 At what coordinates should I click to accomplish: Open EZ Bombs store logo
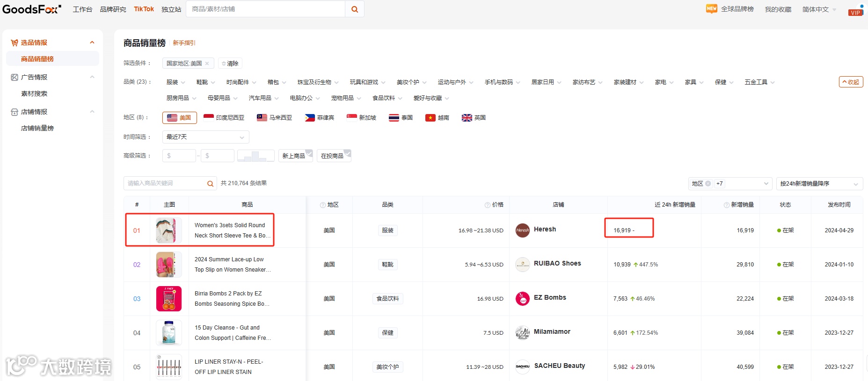[x=523, y=298]
